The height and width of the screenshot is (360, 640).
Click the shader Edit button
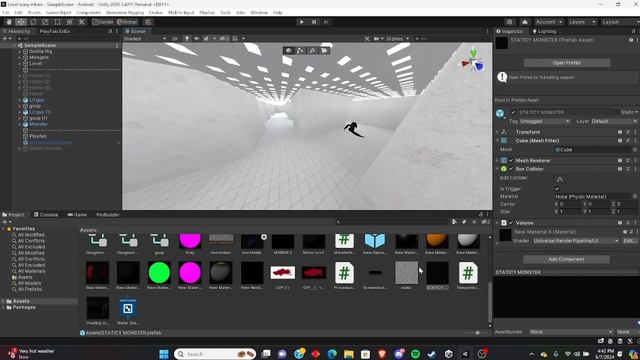click(x=629, y=241)
